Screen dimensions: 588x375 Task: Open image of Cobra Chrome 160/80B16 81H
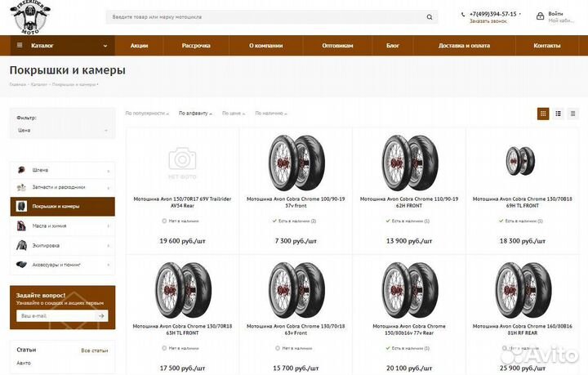(523, 290)
